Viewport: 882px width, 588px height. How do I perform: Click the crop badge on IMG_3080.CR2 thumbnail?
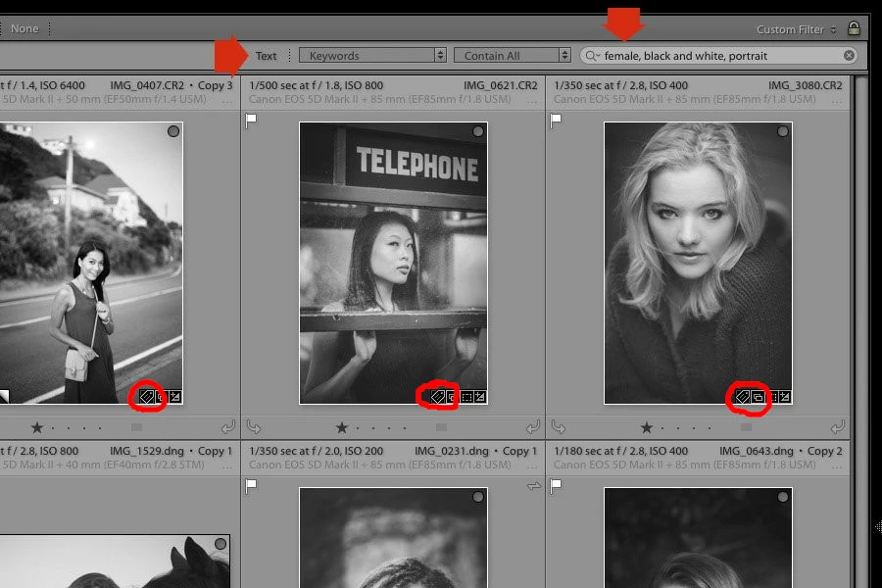pos(772,397)
